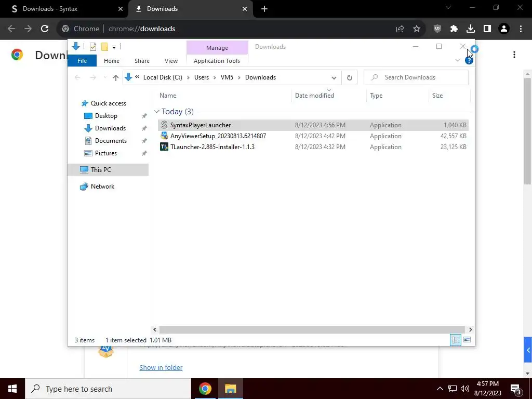The height and width of the screenshot is (399, 532).
Task: Go up one folder level in Explorer
Action: [x=116, y=78]
